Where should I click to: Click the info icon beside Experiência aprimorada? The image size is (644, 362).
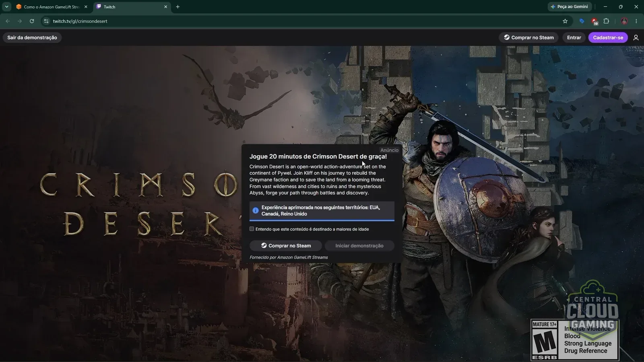click(256, 210)
